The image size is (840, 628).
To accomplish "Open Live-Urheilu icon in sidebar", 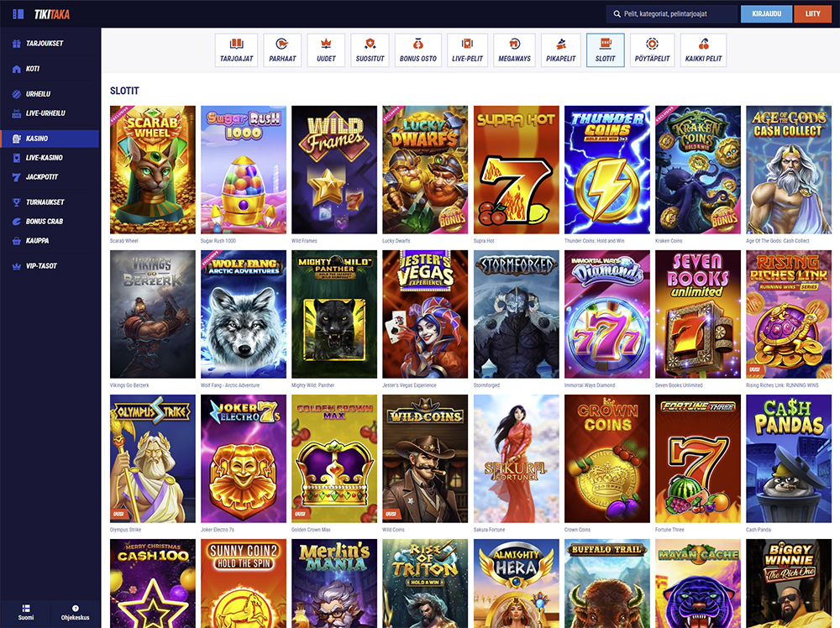I will click(17, 113).
